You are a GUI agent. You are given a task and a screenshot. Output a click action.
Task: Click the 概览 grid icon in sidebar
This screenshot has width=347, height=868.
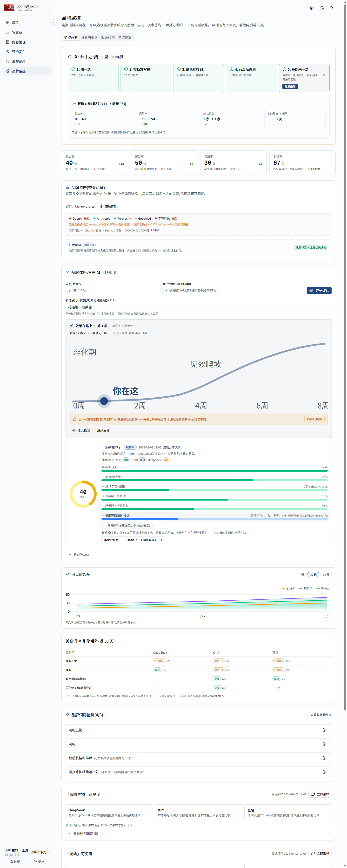click(8, 23)
